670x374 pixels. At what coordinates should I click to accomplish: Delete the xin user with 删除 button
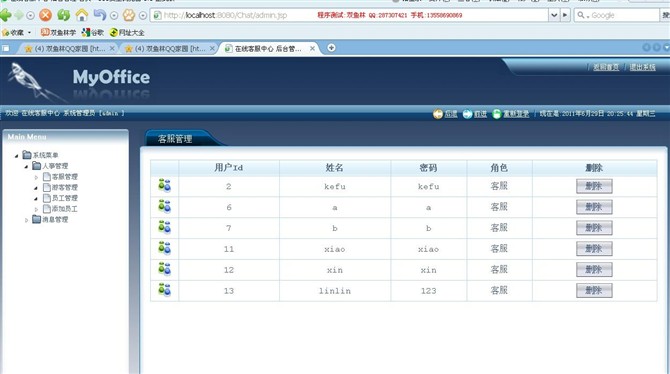(x=594, y=269)
